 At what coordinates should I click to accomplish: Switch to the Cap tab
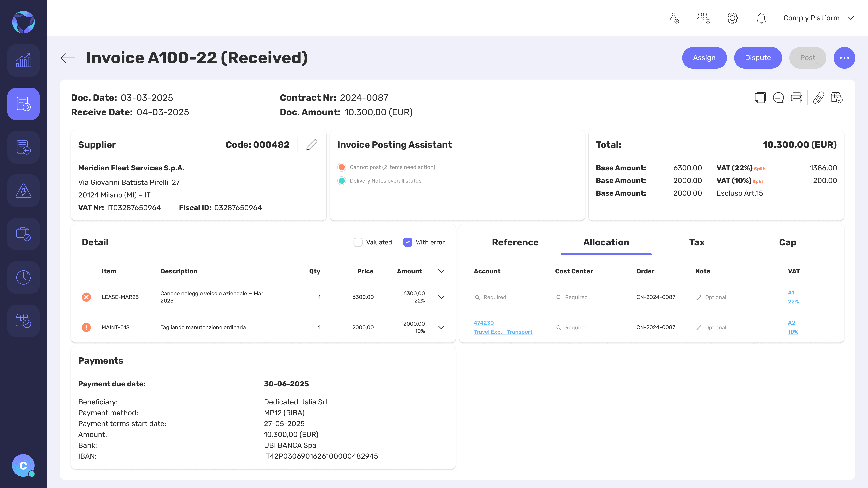(x=788, y=242)
